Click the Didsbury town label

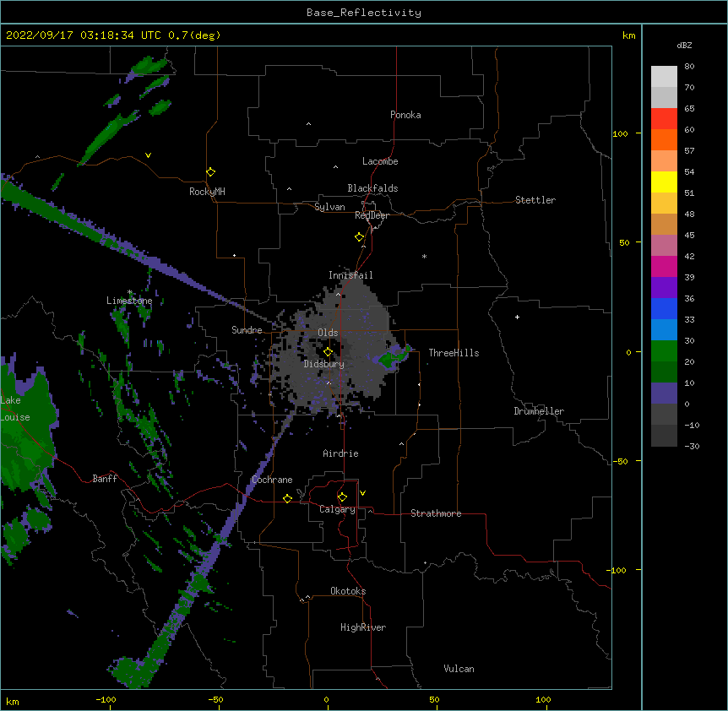pyautogui.click(x=324, y=364)
